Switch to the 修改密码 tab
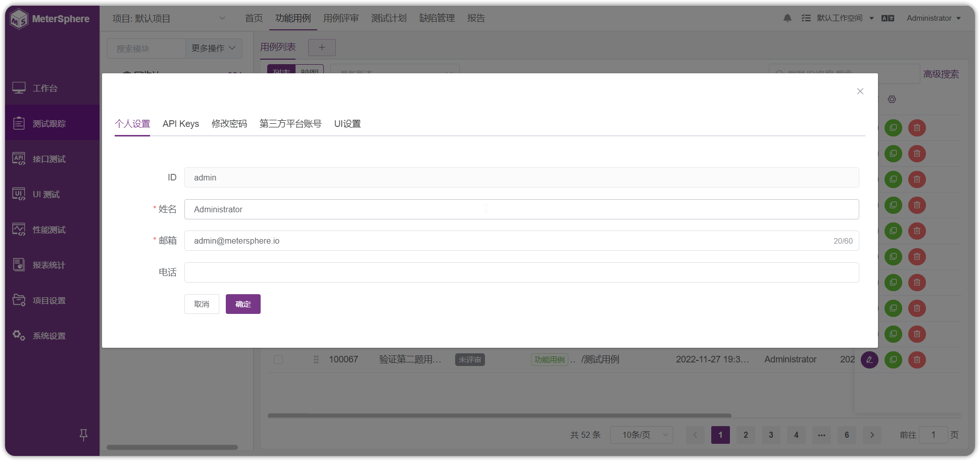 229,124
